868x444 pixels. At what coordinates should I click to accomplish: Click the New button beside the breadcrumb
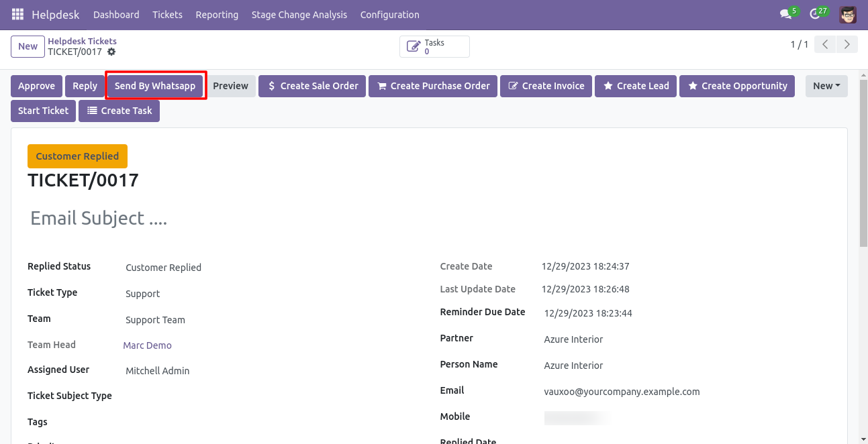point(28,46)
